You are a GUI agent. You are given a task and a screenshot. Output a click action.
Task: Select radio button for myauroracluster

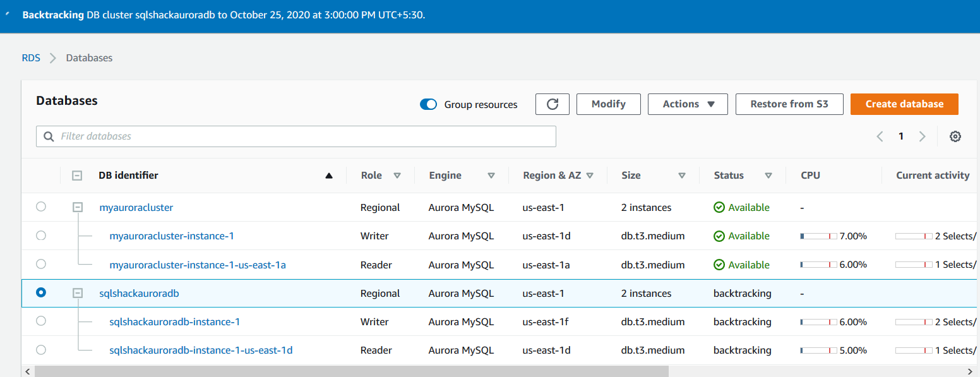[41, 206]
